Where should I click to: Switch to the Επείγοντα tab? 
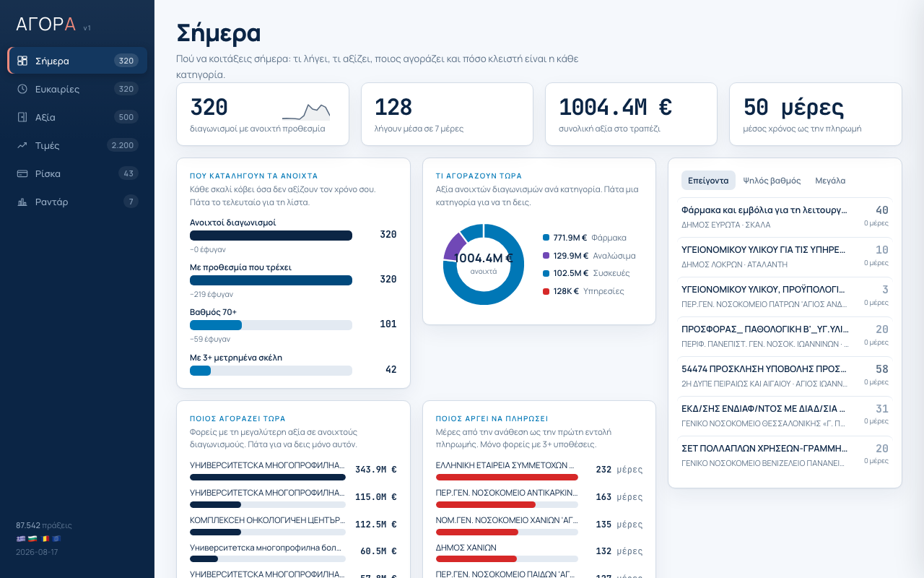coord(708,181)
